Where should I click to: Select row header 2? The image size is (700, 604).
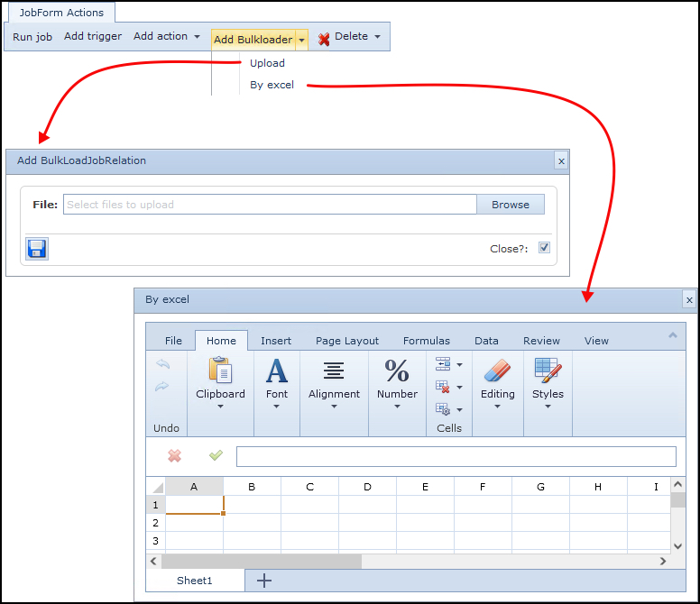[155, 523]
